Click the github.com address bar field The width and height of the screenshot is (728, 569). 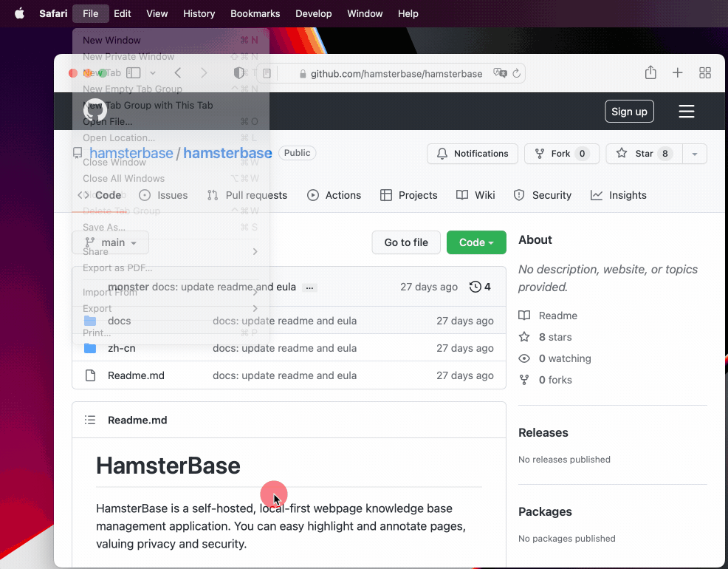click(x=396, y=74)
